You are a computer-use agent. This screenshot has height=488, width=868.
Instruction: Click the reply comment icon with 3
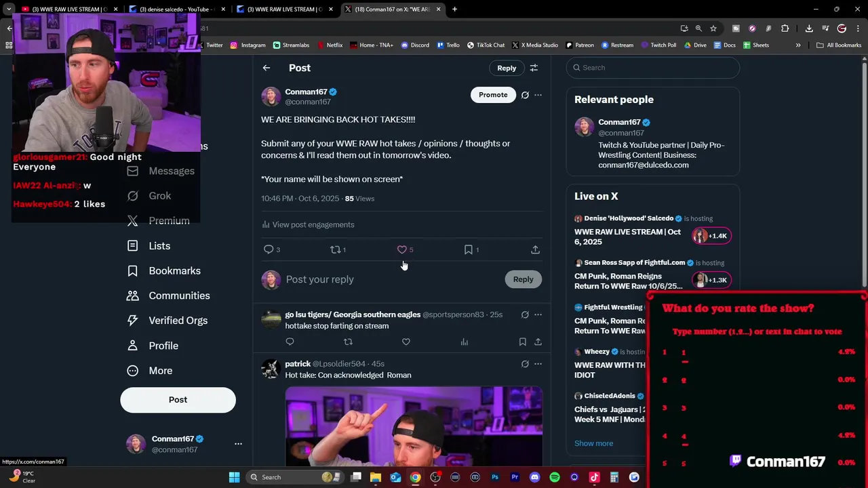point(271,249)
